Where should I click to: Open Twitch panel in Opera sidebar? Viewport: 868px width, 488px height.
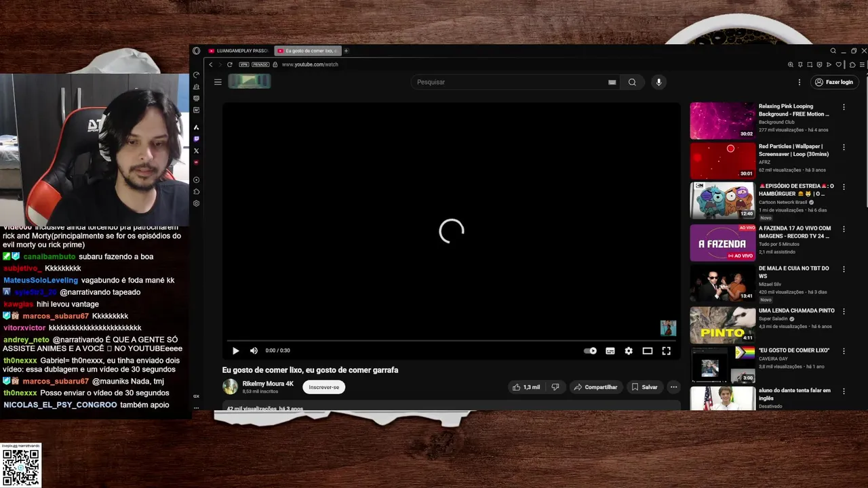coord(197,139)
